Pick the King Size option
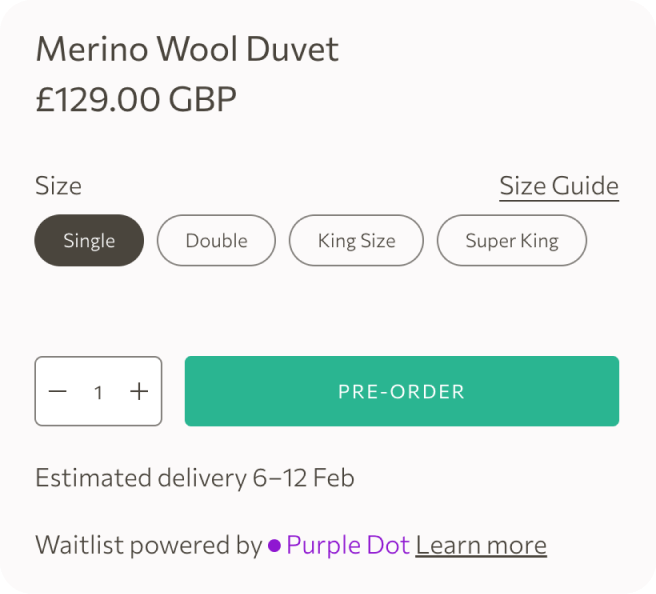The image size is (656, 594). [x=356, y=240]
